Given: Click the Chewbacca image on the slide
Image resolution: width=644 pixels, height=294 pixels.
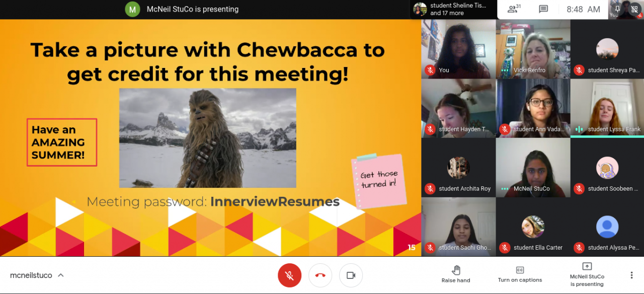Looking at the screenshot, I should [x=208, y=138].
